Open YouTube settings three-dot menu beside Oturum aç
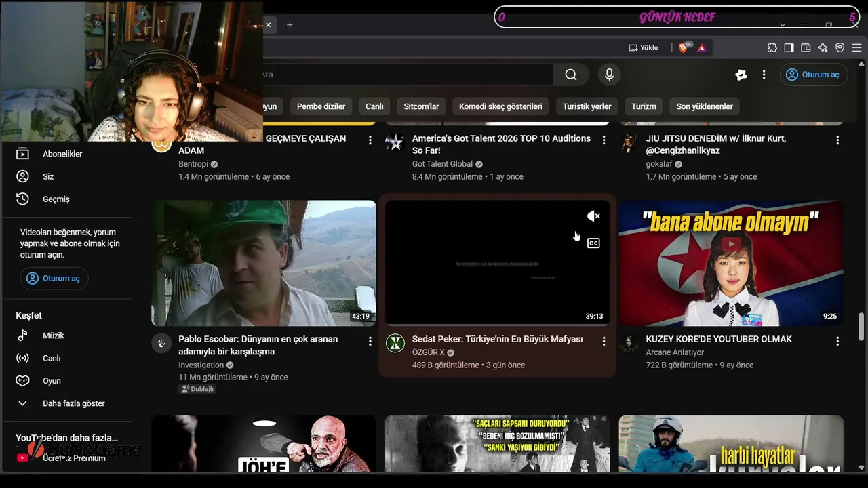The height and width of the screenshot is (488, 868). (764, 75)
